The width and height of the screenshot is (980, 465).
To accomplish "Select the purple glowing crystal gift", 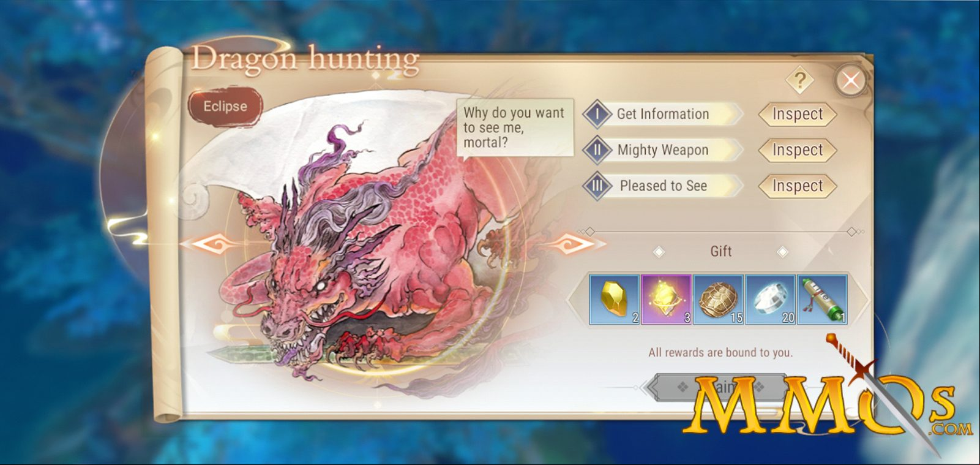I will pyautogui.click(x=667, y=300).
